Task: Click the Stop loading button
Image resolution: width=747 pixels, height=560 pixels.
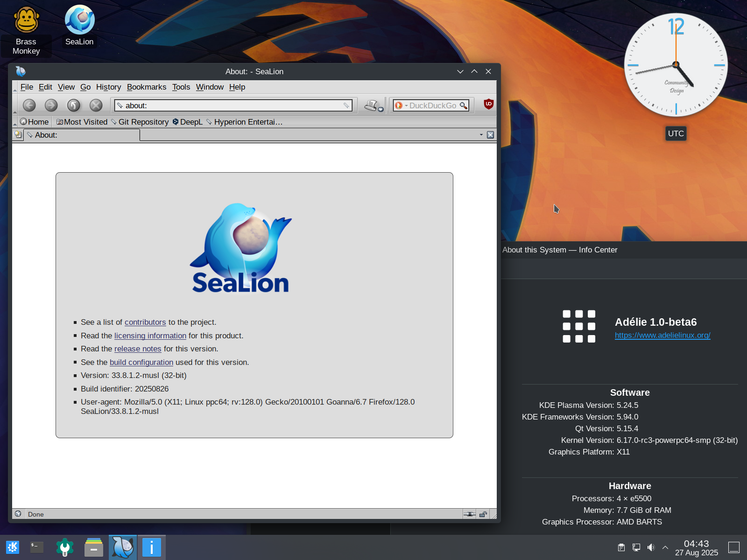Action: coord(96,105)
